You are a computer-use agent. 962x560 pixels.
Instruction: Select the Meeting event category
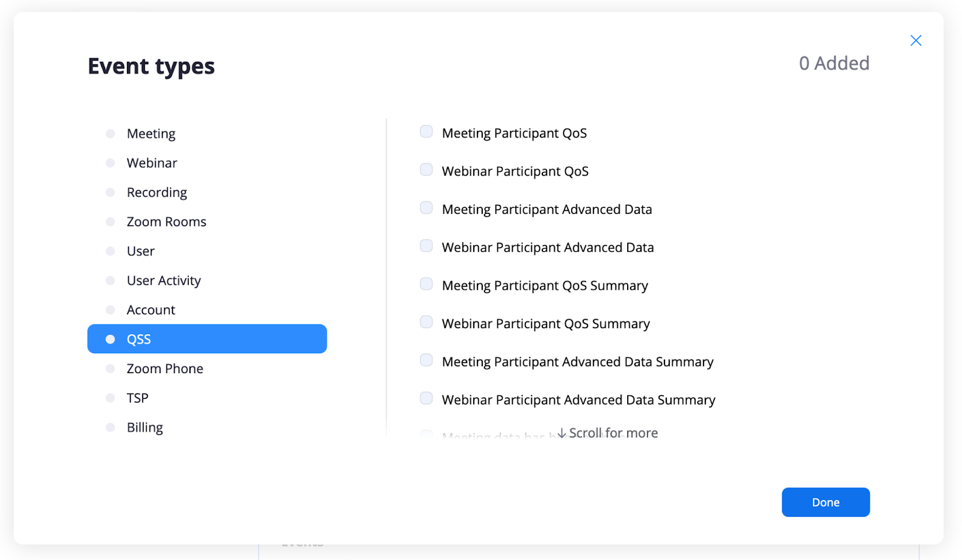tap(151, 133)
